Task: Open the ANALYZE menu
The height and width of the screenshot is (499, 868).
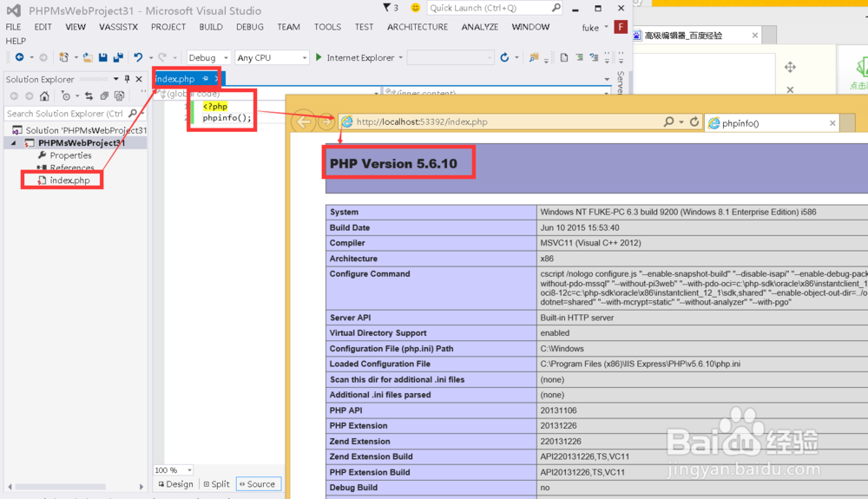Action: pos(480,27)
